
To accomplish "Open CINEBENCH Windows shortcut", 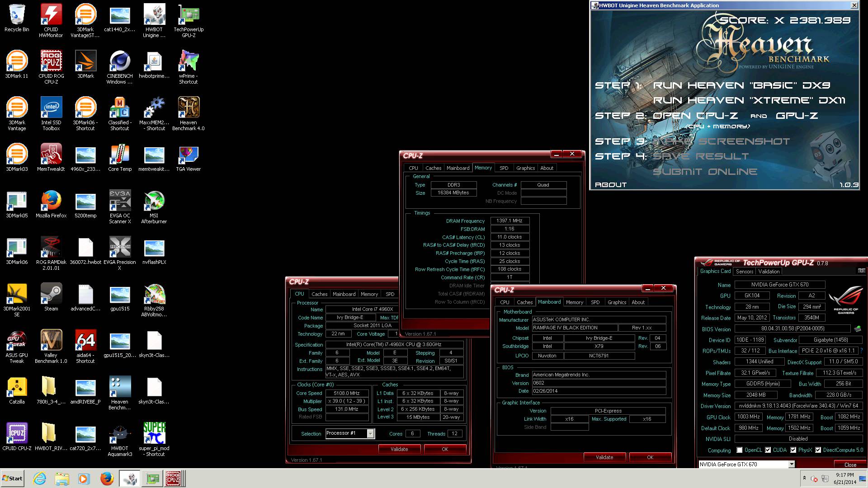I will click(120, 67).
